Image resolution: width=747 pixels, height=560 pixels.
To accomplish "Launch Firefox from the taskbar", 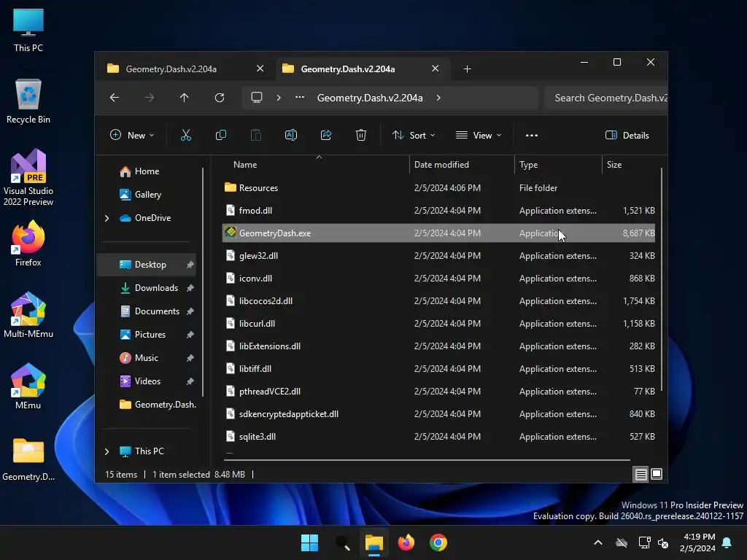I will [x=406, y=542].
